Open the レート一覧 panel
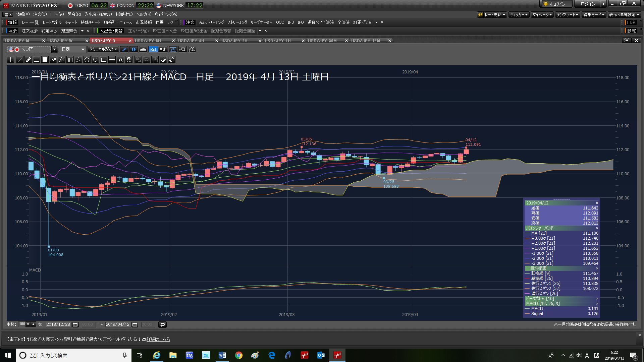Image resolution: width=644 pixels, height=362 pixels. pyautogui.click(x=30, y=22)
